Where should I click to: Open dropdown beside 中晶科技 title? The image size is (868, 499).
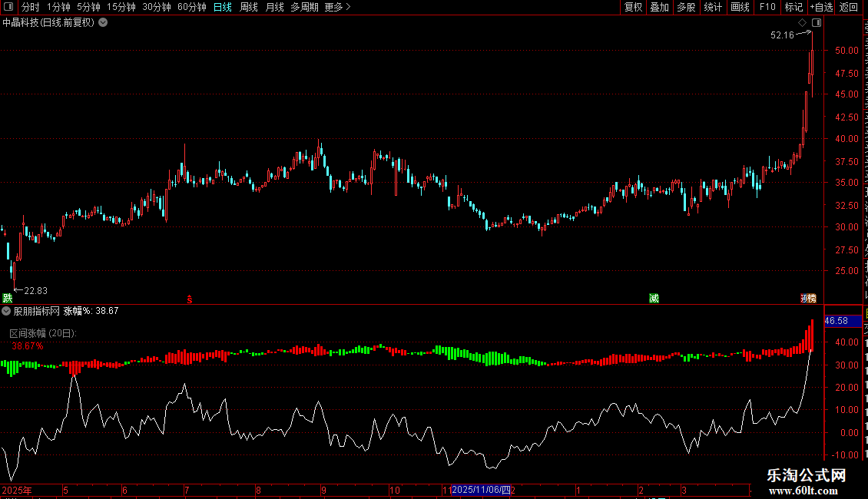pos(103,23)
